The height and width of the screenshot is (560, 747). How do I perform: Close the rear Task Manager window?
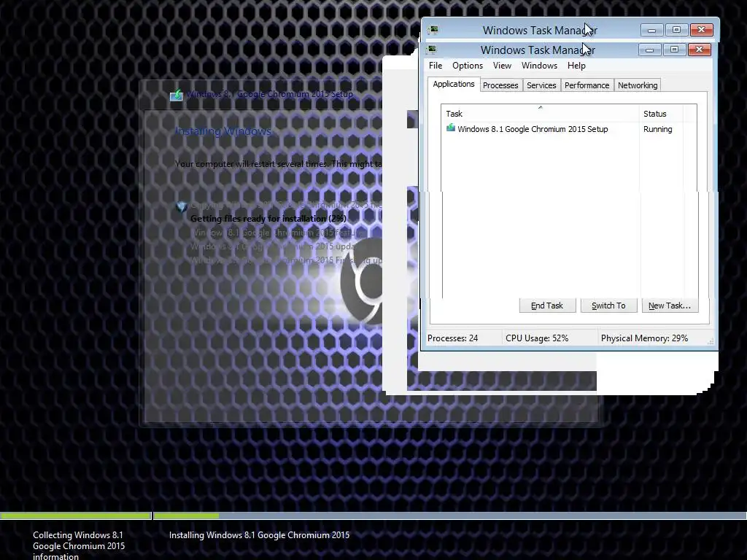701,30
